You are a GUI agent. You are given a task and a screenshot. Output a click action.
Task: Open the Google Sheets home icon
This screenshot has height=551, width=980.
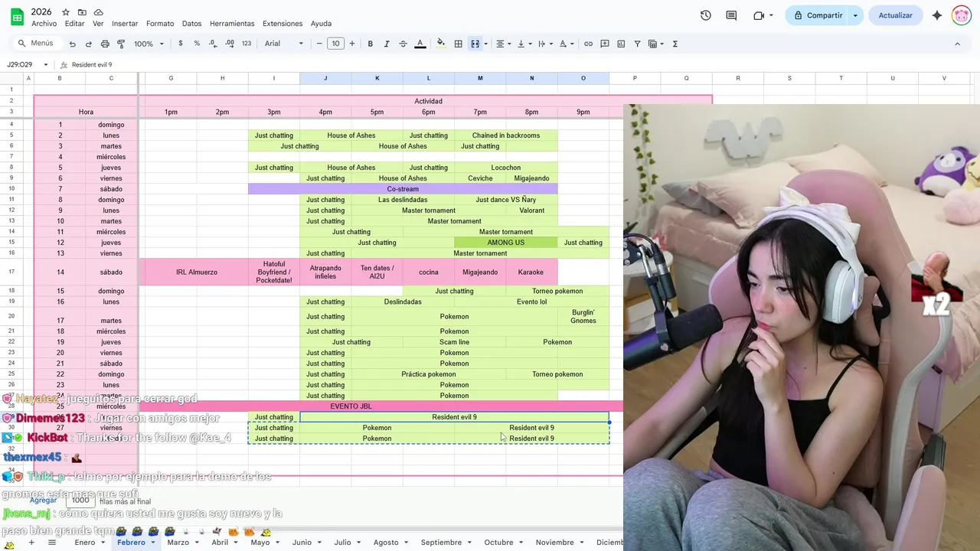[16, 16]
